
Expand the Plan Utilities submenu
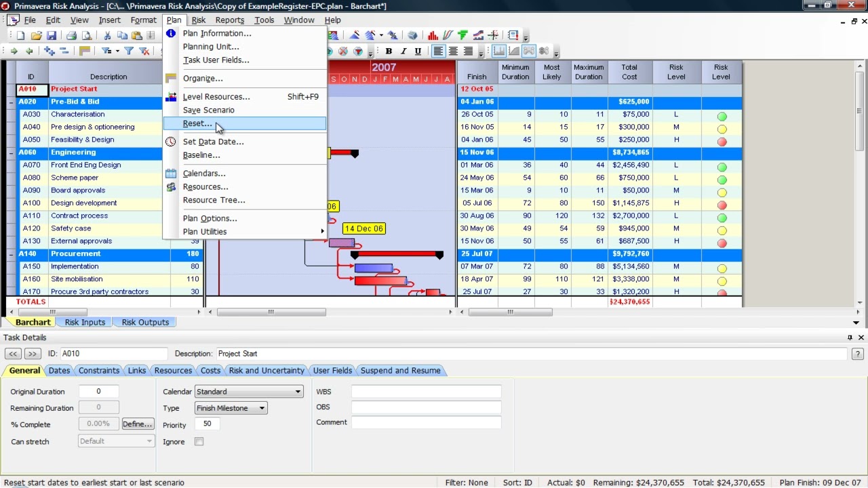click(244, 232)
